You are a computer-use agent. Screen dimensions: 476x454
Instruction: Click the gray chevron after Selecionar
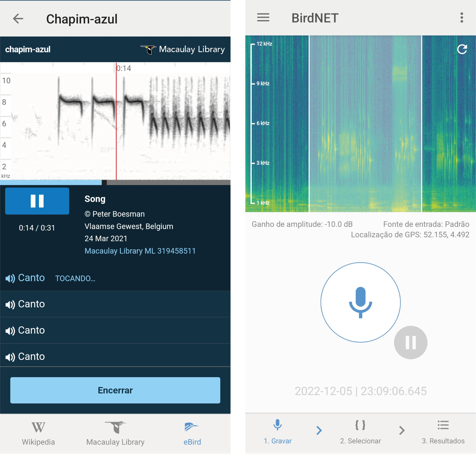402,430
